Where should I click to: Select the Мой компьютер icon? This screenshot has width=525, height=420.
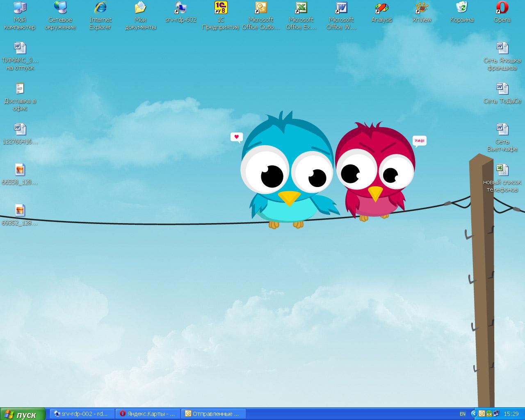20,8
